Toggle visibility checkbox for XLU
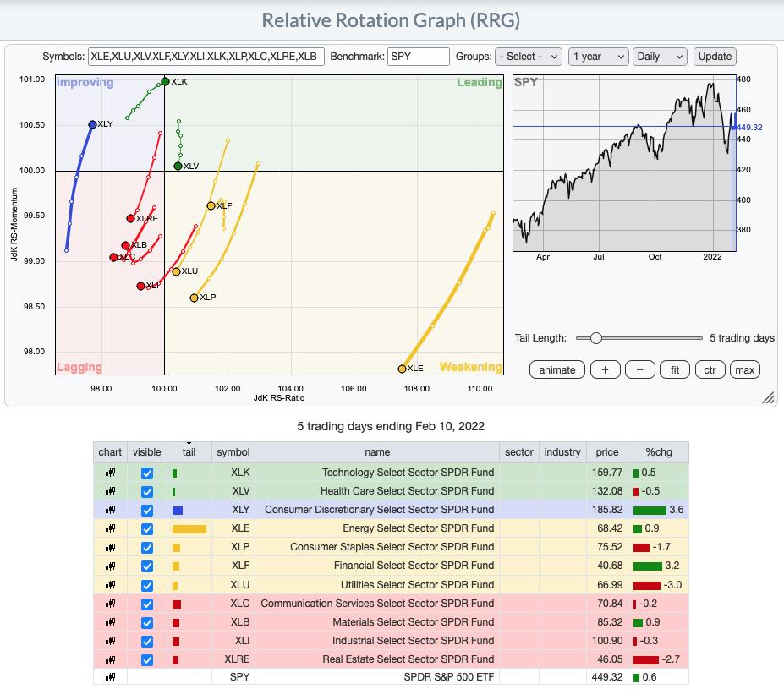Viewport: 784px width, 689px height. (x=147, y=586)
